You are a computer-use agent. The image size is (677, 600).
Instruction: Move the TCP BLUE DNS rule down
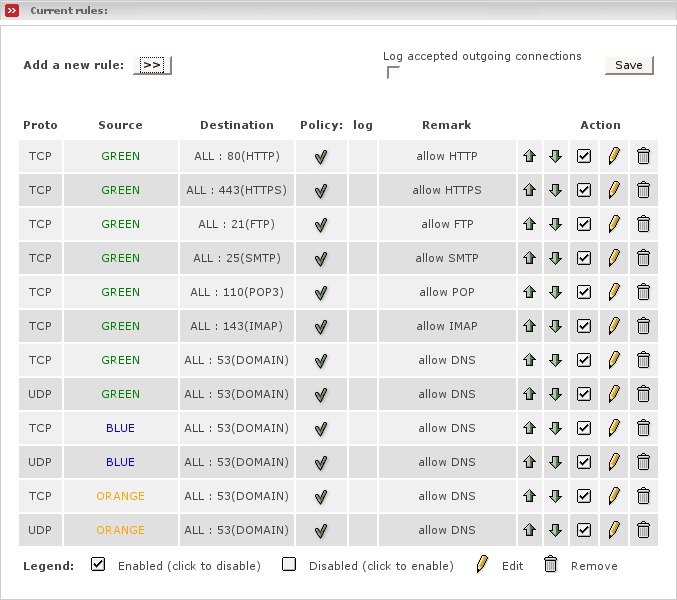pos(556,428)
